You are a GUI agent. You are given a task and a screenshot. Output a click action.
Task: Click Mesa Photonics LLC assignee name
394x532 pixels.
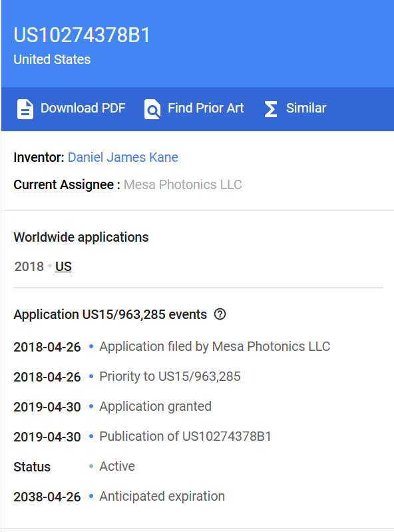coord(183,185)
